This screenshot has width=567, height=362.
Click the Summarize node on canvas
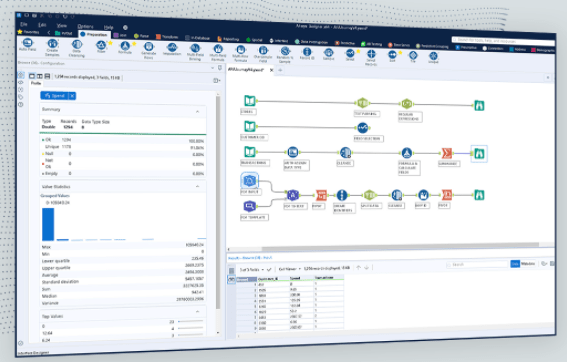click(447, 153)
